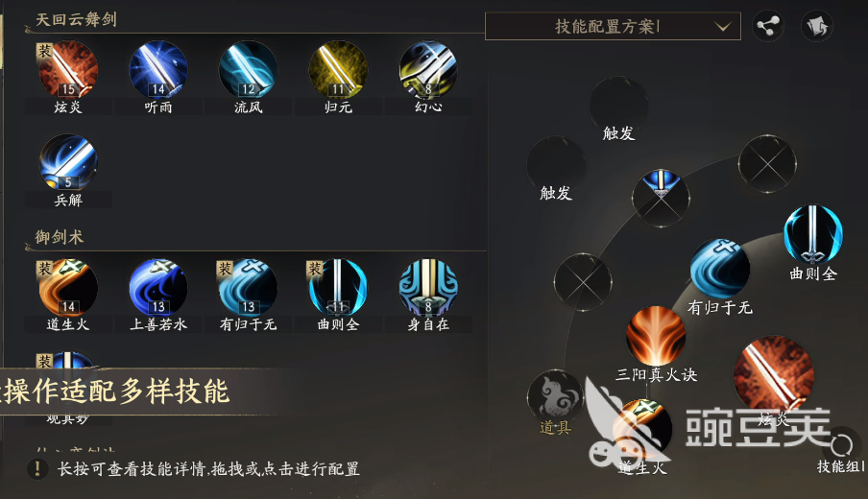Click the 兵解 skill icon
This screenshot has width=868, height=499.
68,162
